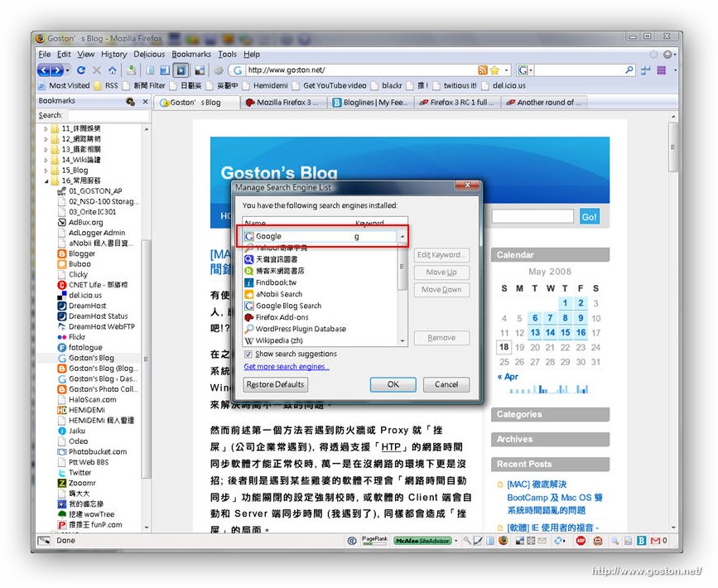Click the browser search bar input field
The image size is (718, 588).
tap(579, 70)
